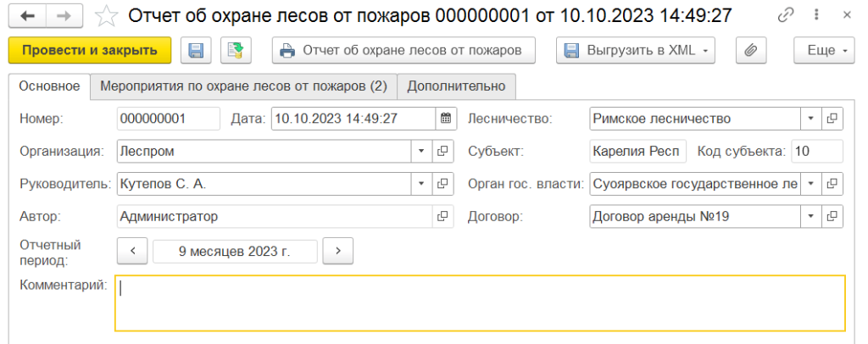The width and height of the screenshot is (868, 344).
Task: Add document to favorites with star icon
Action: [105, 16]
